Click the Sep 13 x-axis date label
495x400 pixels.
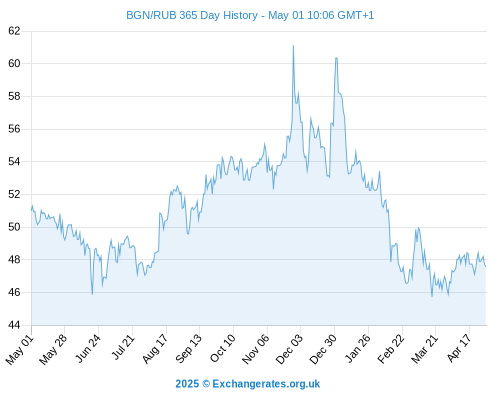pyautogui.click(x=188, y=348)
